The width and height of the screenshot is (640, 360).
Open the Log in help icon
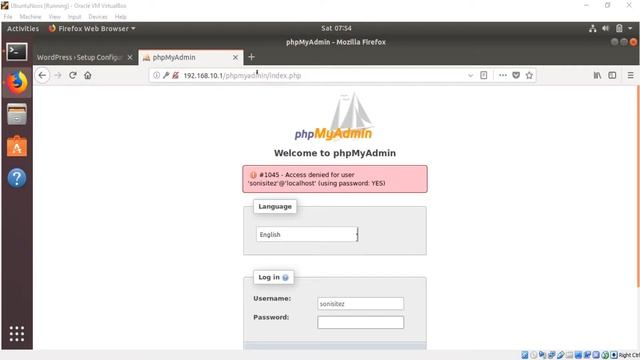pos(285,278)
